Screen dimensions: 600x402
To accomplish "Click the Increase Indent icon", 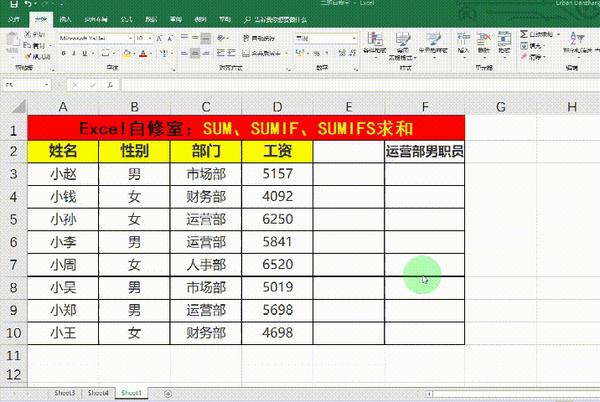I will 231,53.
